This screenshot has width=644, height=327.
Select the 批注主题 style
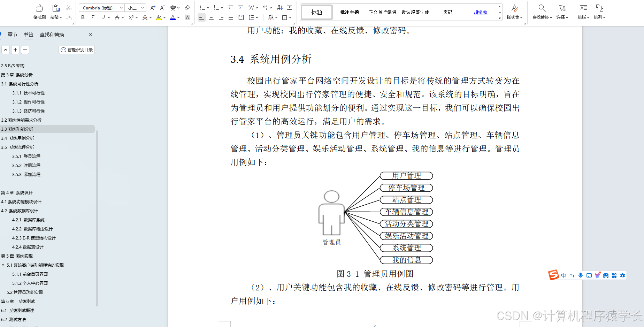(x=350, y=12)
